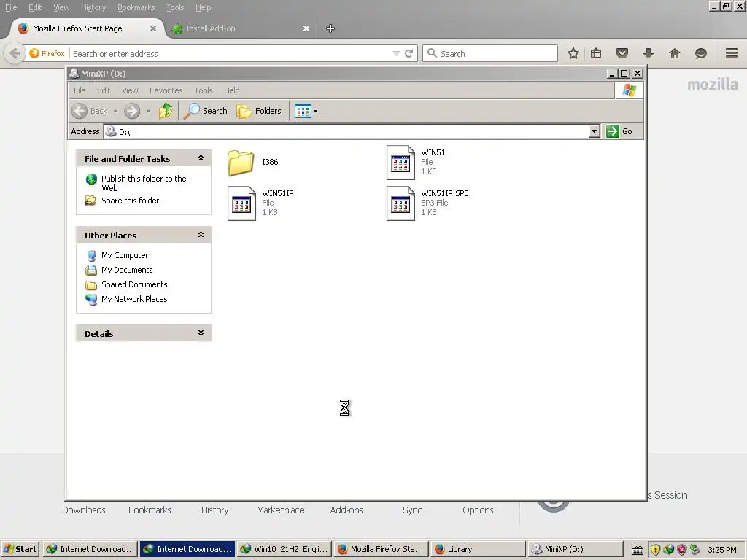This screenshot has height=560, width=747.
Task: Open the URL bar history dropdown
Action: [x=396, y=54]
